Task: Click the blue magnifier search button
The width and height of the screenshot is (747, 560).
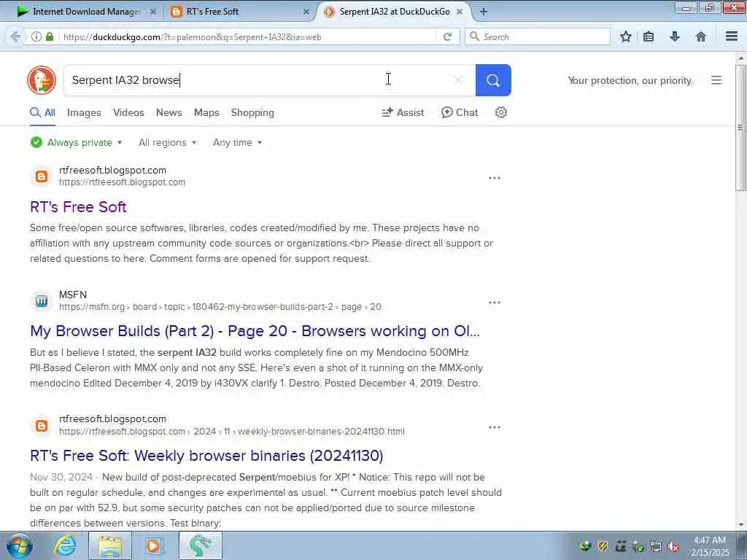Action: (x=493, y=80)
